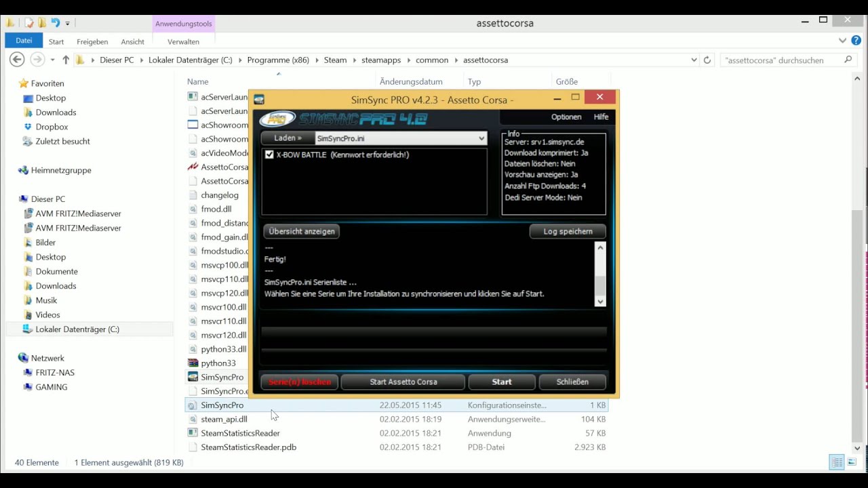Click Übersicht anzeigen button
The width and height of the screenshot is (868, 488).
(x=302, y=231)
